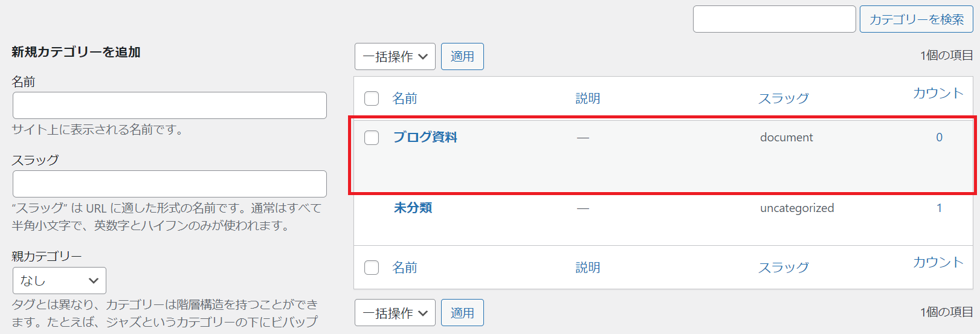
Task: Click the カテゴリーを検索 button
Action: pos(916,19)
